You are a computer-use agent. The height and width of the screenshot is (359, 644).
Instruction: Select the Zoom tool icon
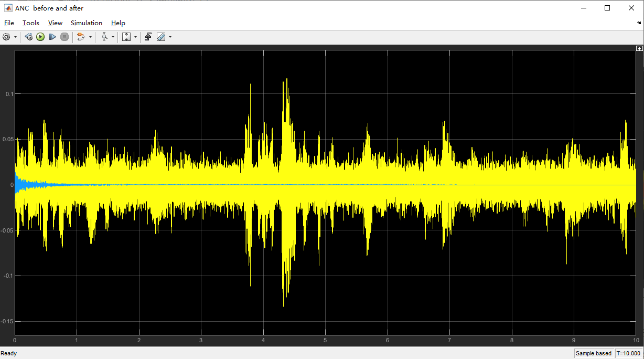click(104, 37)
